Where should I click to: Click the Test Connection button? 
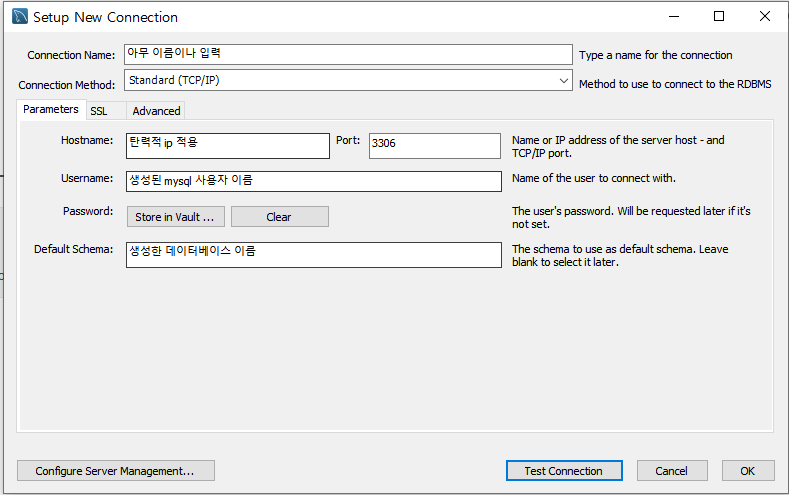564,471
